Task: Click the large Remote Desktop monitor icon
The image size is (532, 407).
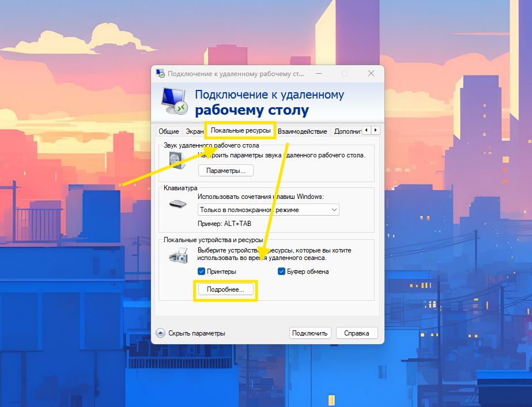Action: point(174,101)
